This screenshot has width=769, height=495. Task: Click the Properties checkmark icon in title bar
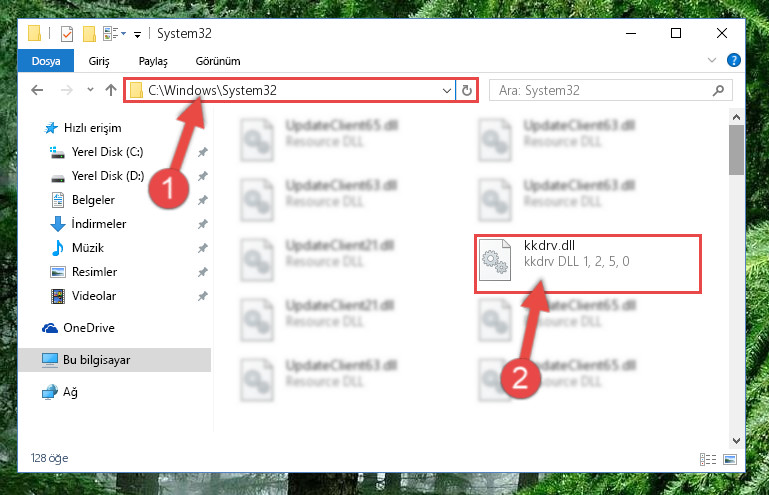(x=67, y=34)
